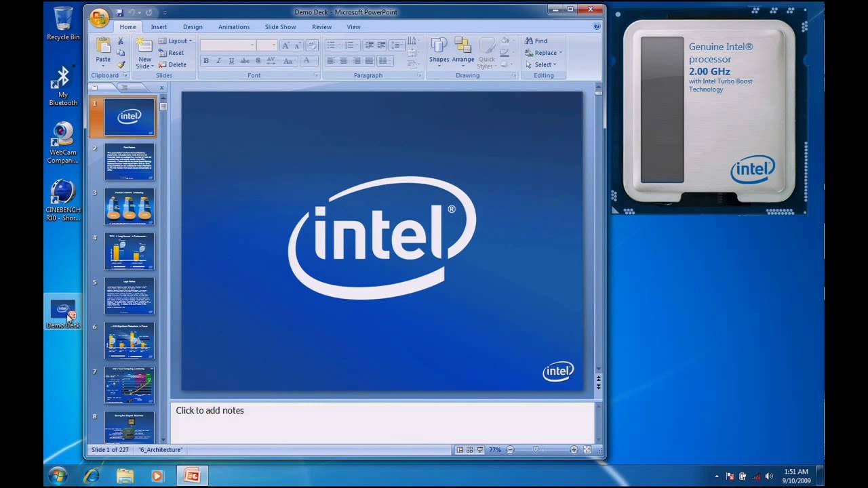The height and width of the screenshot is (488, 868).
Task: Click the 77% zoom level button
Action: click(494, 450)
